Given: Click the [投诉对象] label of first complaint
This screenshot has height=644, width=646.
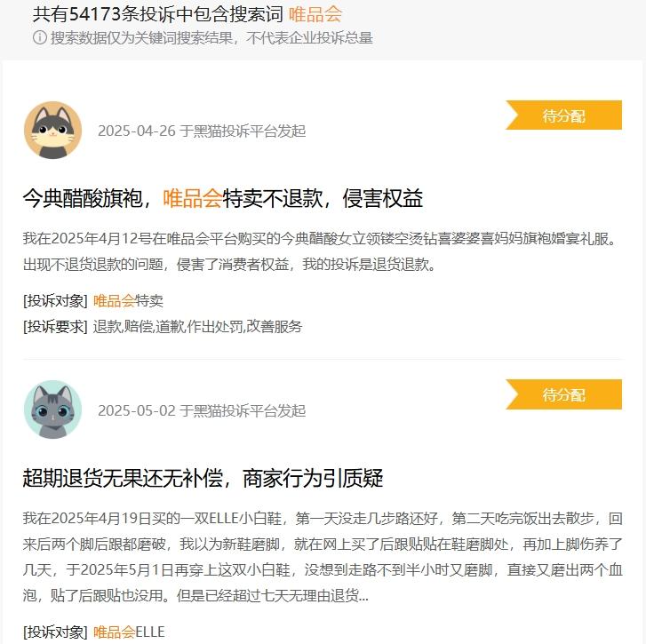Looking at the screenshot, I should (x=55, y=300).
